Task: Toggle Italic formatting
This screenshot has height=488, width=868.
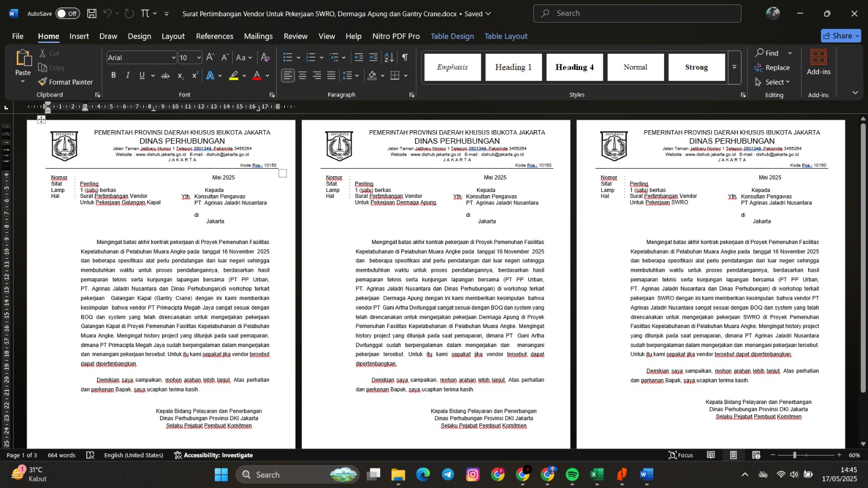Action: [127, 75]
